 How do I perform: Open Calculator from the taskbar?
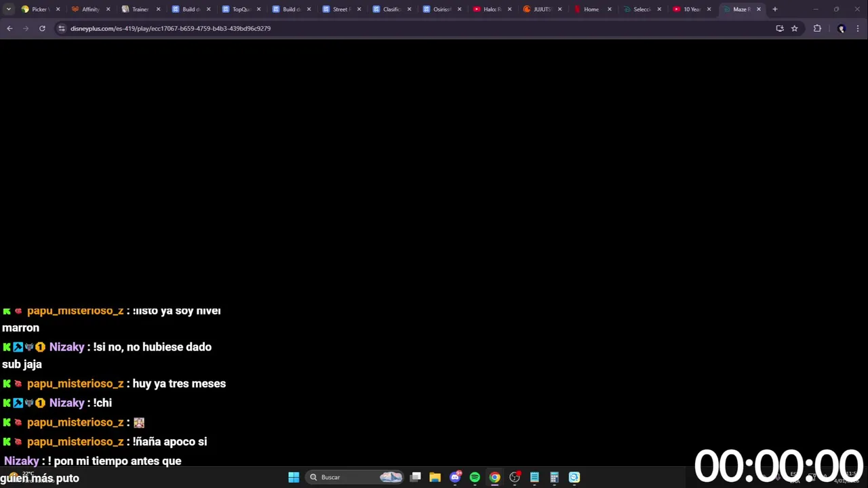pyautogui.click(x=554, y=477)
